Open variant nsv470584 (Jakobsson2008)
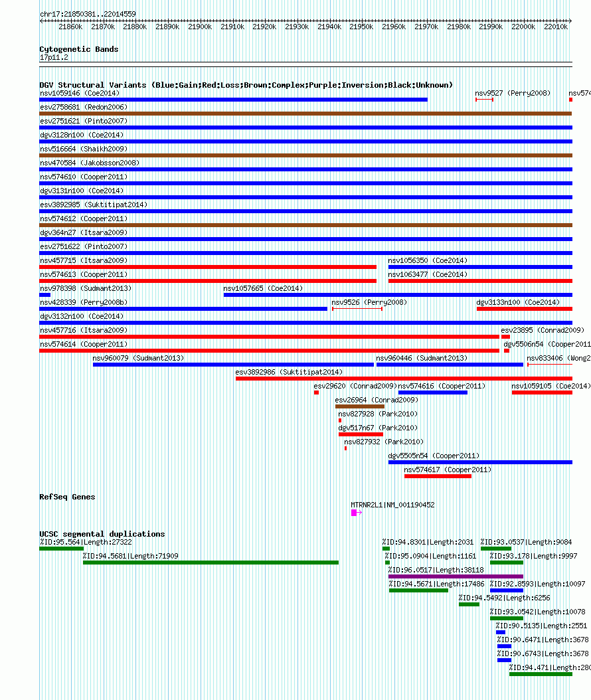591x700 pixels. (x=89, y=163)
